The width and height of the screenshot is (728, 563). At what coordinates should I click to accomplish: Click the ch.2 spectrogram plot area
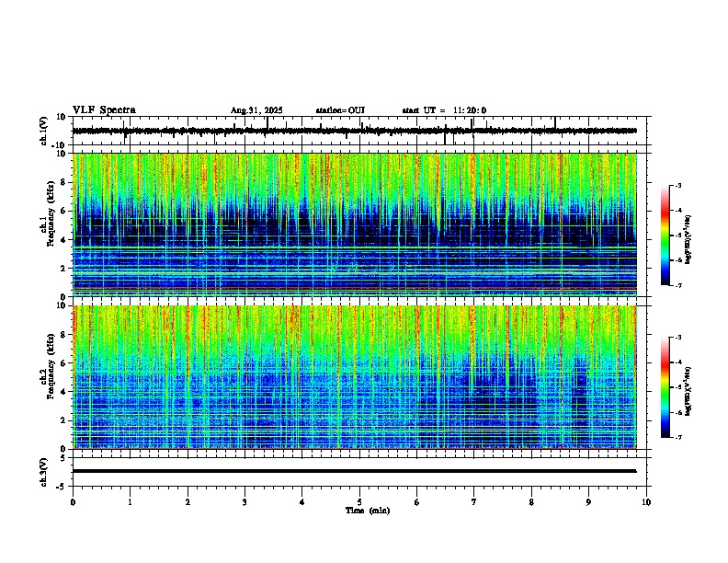[x=355, y=377]
